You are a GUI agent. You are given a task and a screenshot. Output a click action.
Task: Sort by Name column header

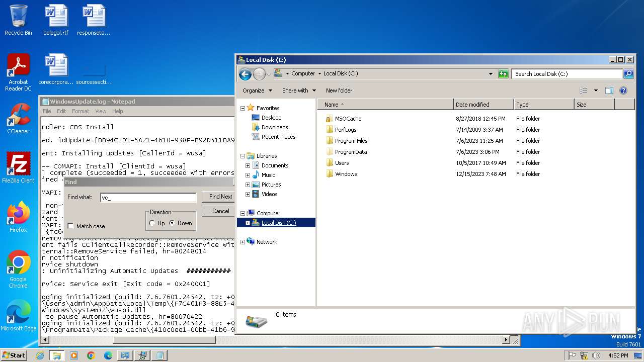[x=385, y=105]
